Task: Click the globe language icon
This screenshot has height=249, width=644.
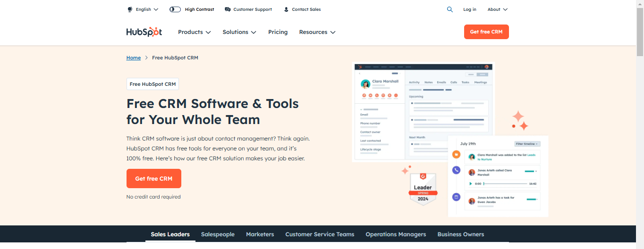Action: 130,9
